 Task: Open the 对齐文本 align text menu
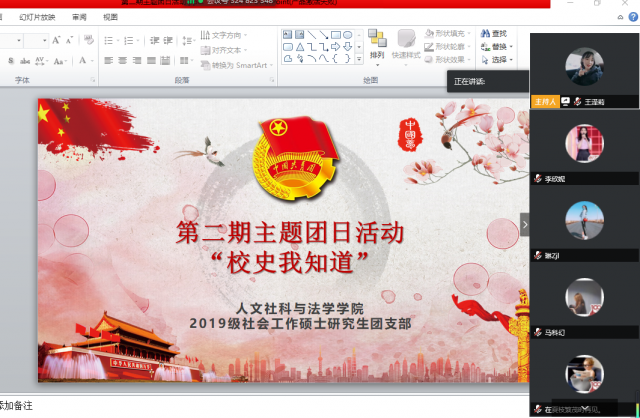pyautogui.click(x=224, y=50)
